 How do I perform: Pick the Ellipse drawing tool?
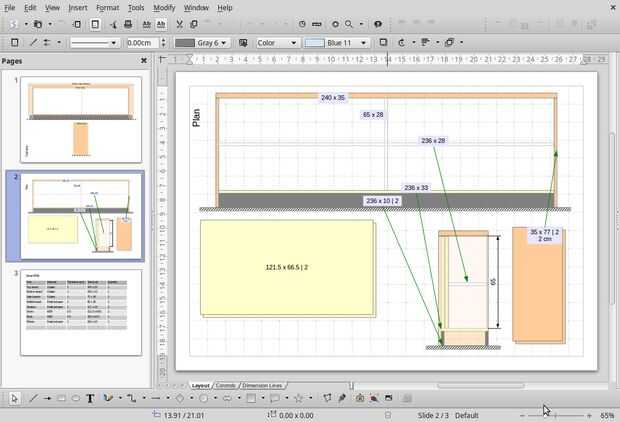pyautogui.click(x=76, y=398)
